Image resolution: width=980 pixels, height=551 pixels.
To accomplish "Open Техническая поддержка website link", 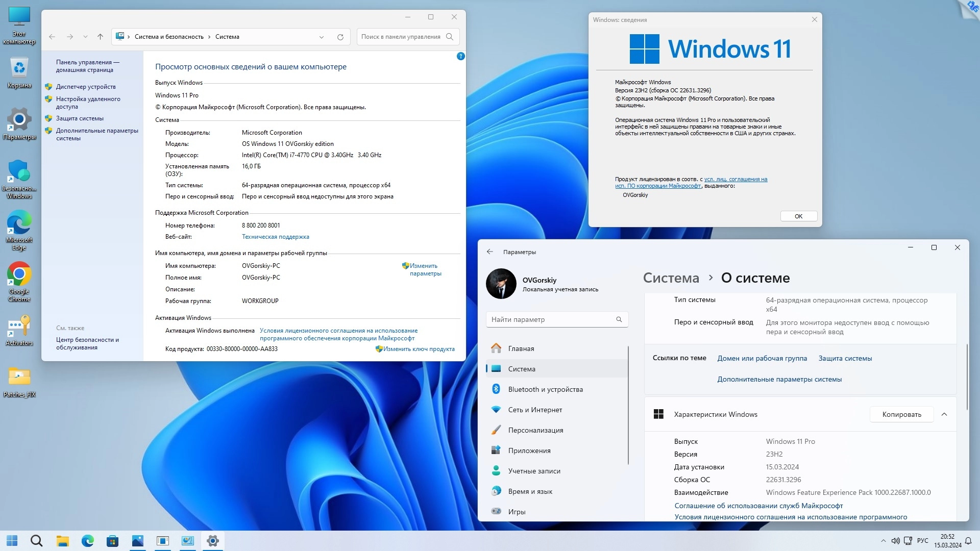I will (275, 237).
